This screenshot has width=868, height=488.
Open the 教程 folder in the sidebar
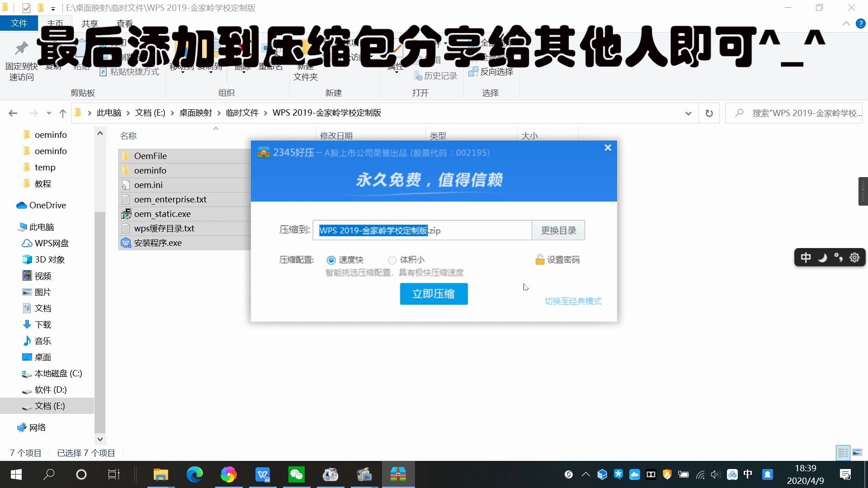pos(42,184)
